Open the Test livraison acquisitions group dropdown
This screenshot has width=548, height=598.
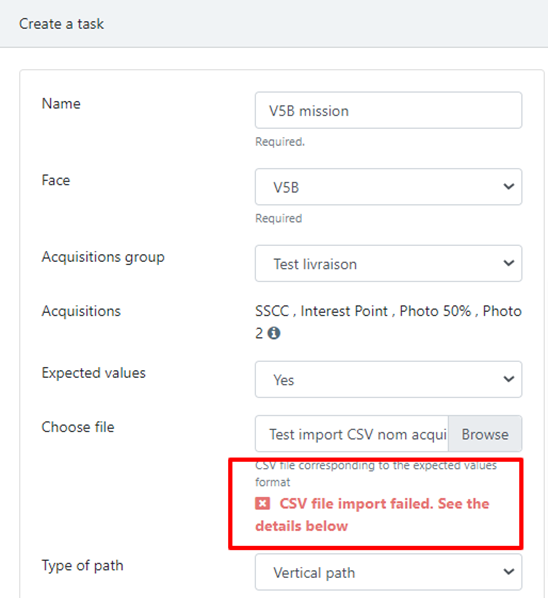point(388,264)
